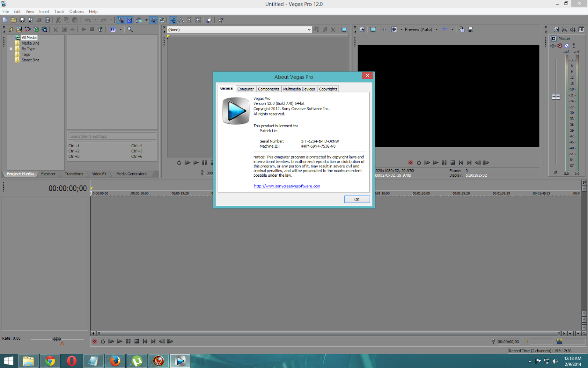This screenshot has width=588, height=368.
Task: Click the tag editor input field
Action: (112, 136)
